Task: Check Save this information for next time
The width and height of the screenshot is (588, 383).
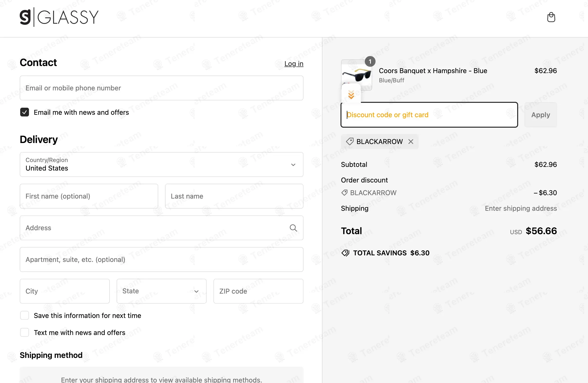Action: 24,316
